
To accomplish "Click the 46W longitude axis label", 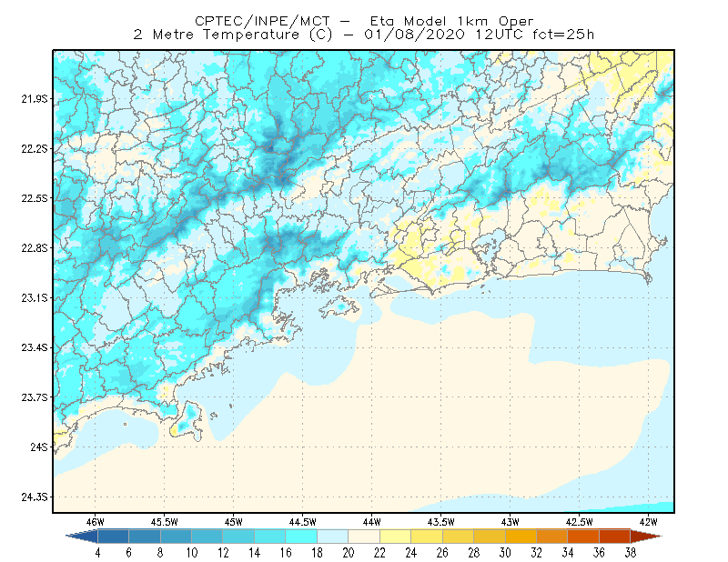I will (x=96, y=522).
